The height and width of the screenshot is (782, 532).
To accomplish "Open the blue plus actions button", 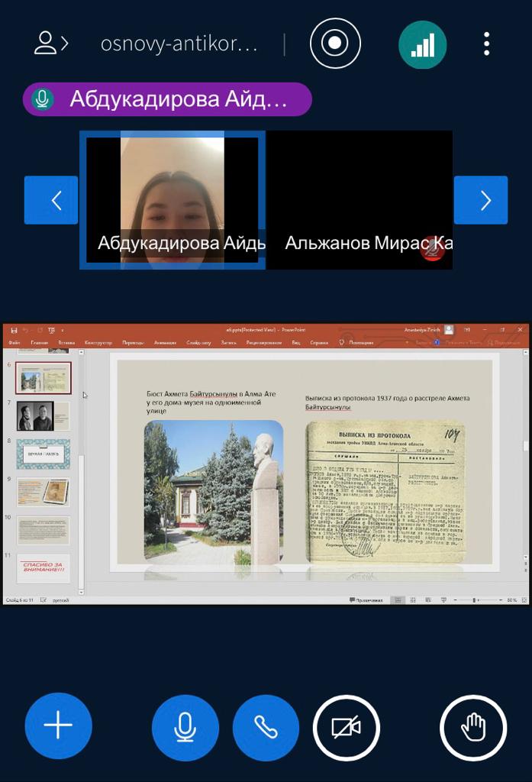I will [59, 727].
